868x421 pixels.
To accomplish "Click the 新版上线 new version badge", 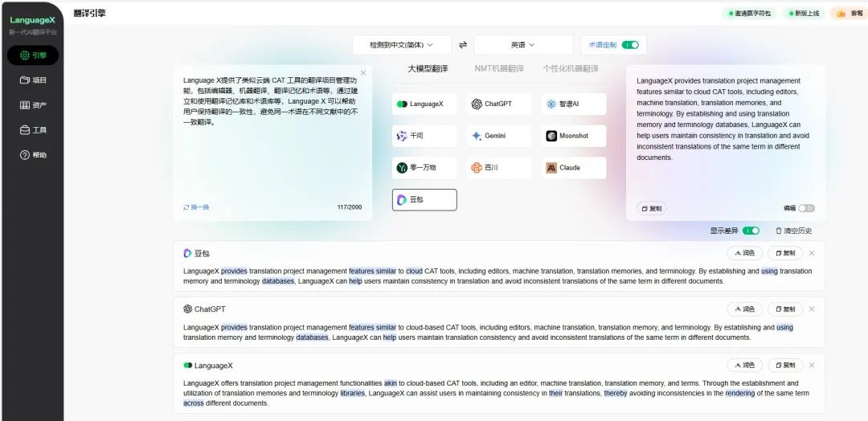I will (804, 14).
